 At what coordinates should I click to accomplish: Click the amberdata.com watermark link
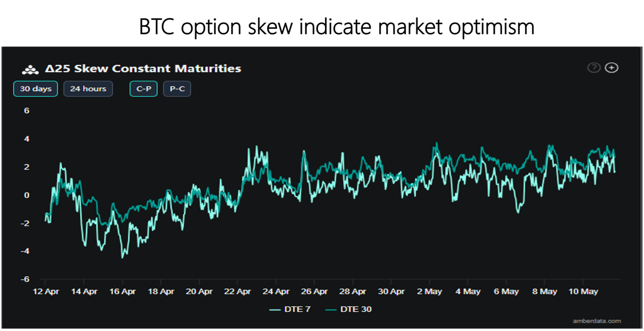click(597, 321)
